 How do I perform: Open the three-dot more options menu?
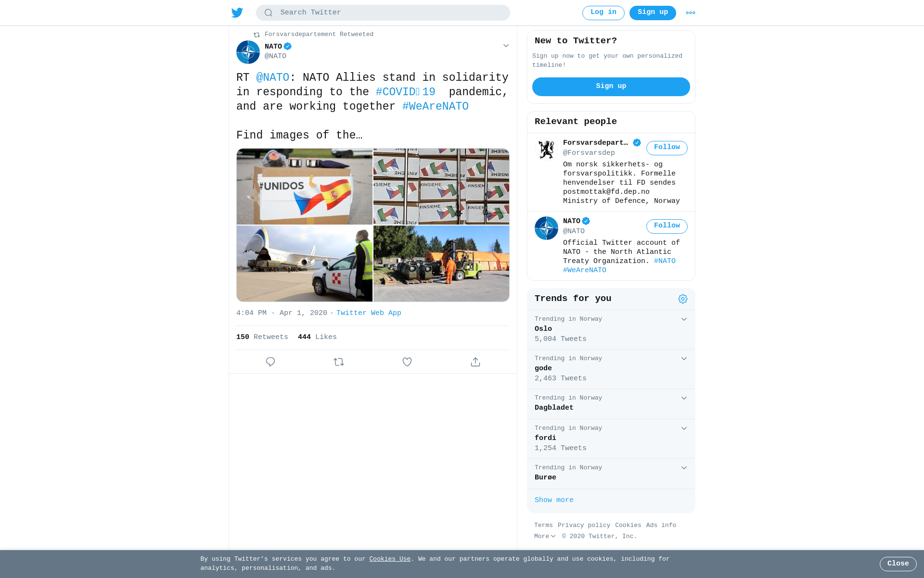pyautogui.click(x=691, y=13)
